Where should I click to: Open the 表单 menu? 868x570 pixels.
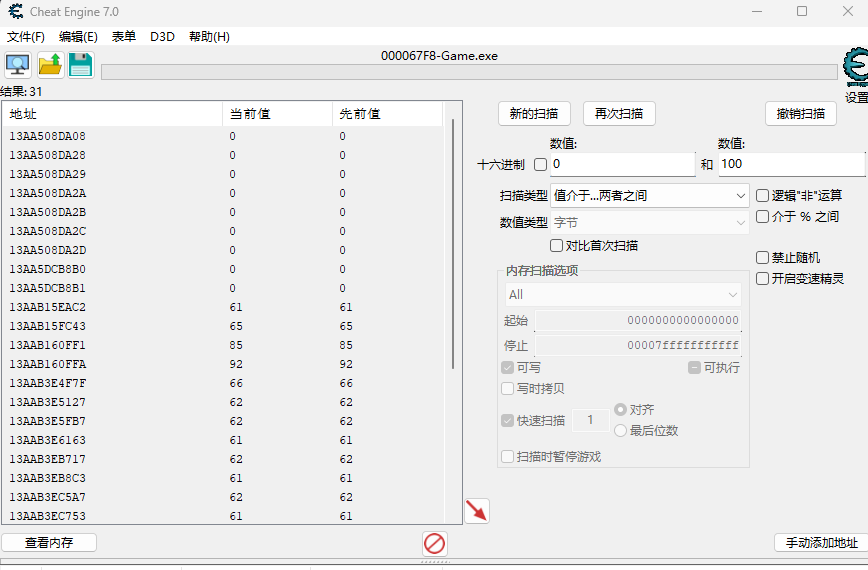click(x=123, y=37)
